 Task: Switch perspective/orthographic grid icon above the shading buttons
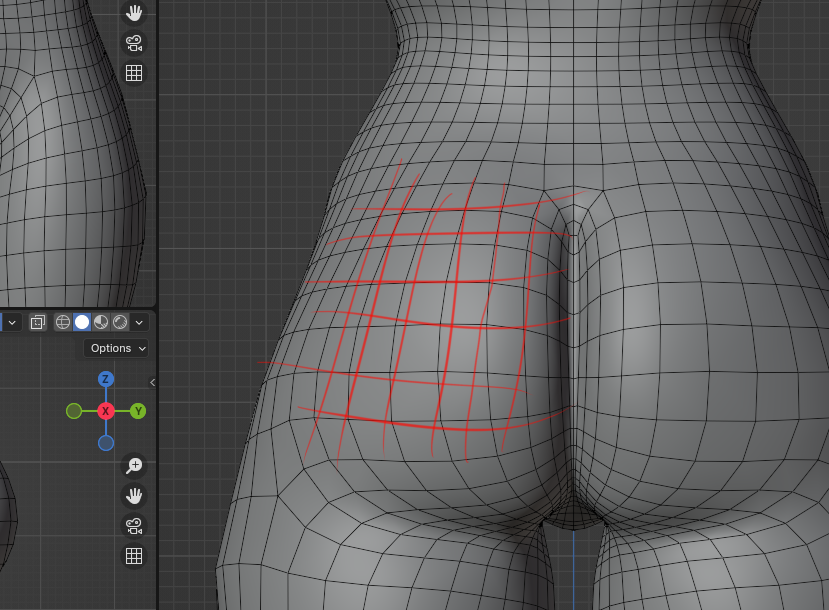pyautogui.click(x=134, y=73)
